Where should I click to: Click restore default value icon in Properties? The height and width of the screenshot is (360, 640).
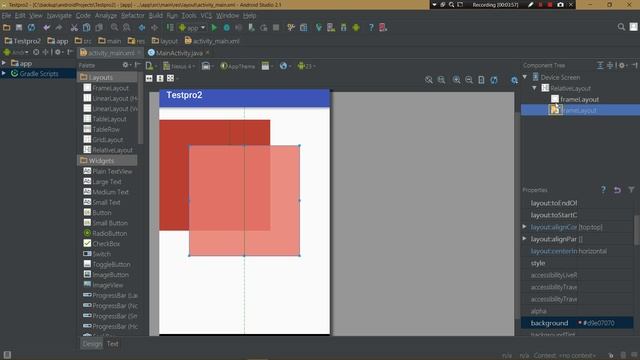[617, 190]
